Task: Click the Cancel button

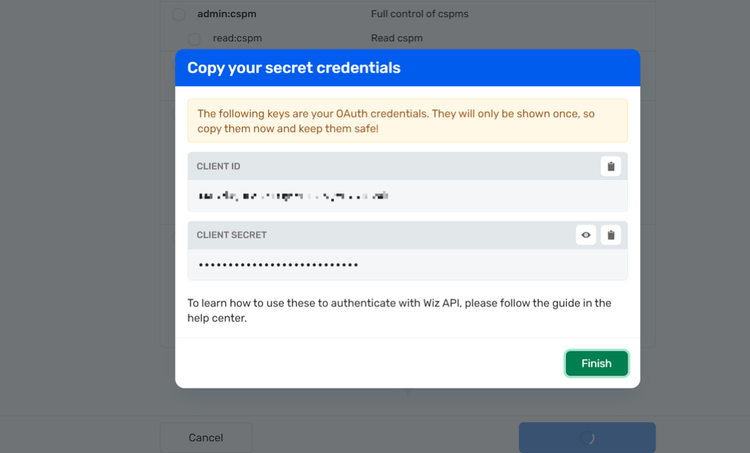Action: point(206,438)
